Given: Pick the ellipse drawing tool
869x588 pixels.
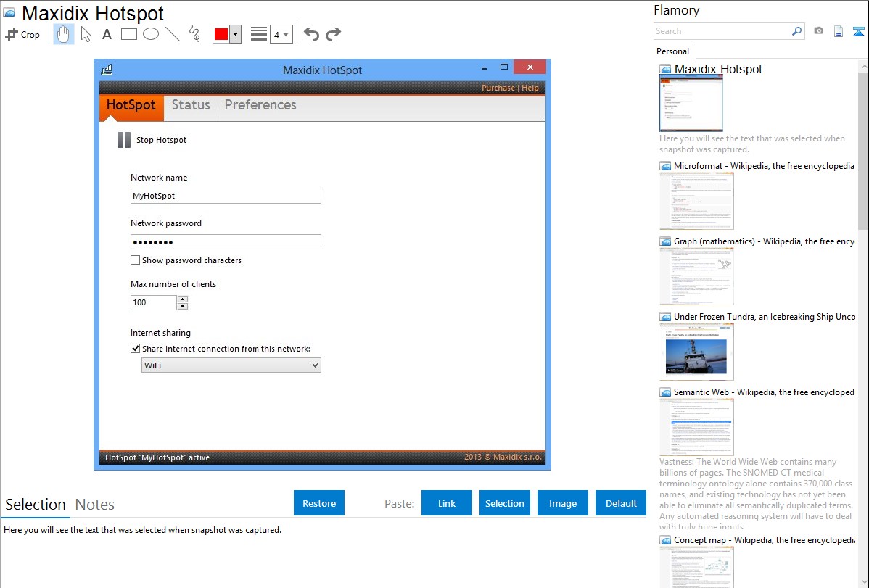Looking at the screenshot, I should point(151,34).
